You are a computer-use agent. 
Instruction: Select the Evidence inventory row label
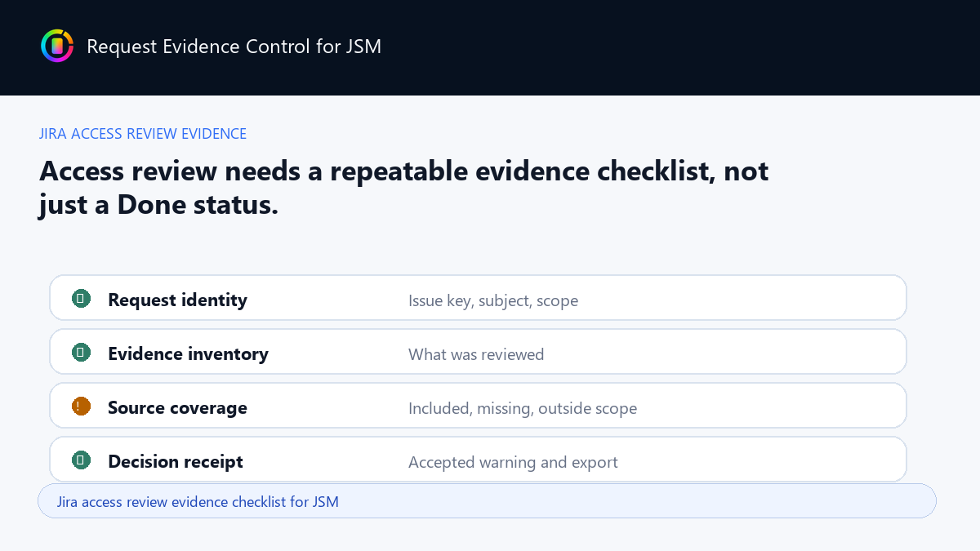(x=188, y=354)
